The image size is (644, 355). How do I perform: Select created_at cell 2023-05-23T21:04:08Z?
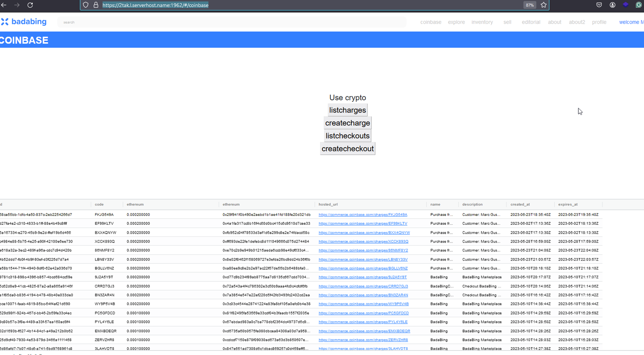(x=530, y=250)
